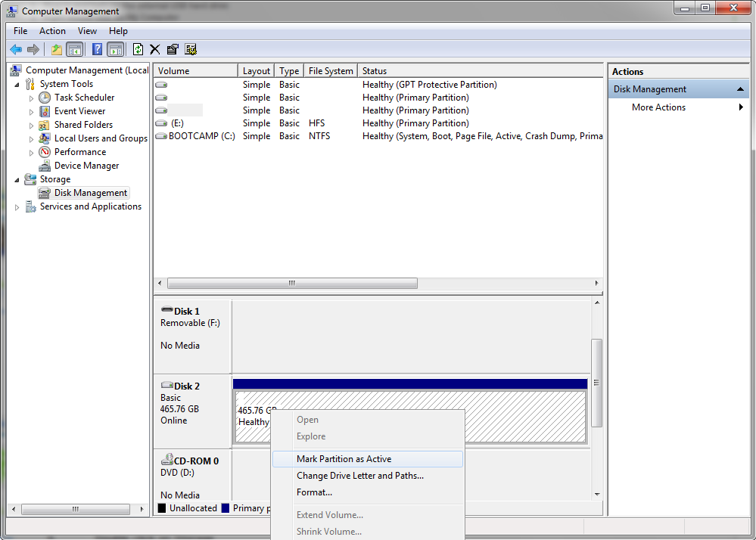The image size is (756, 540).
Task: Click Extend Volume... in context menu
Action: click(x=367, y=515)
